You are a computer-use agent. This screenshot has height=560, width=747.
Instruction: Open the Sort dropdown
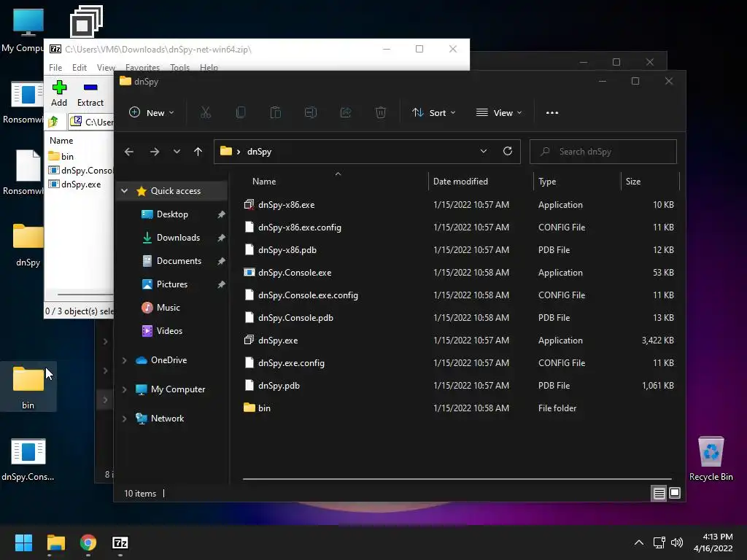click(433, 113)
